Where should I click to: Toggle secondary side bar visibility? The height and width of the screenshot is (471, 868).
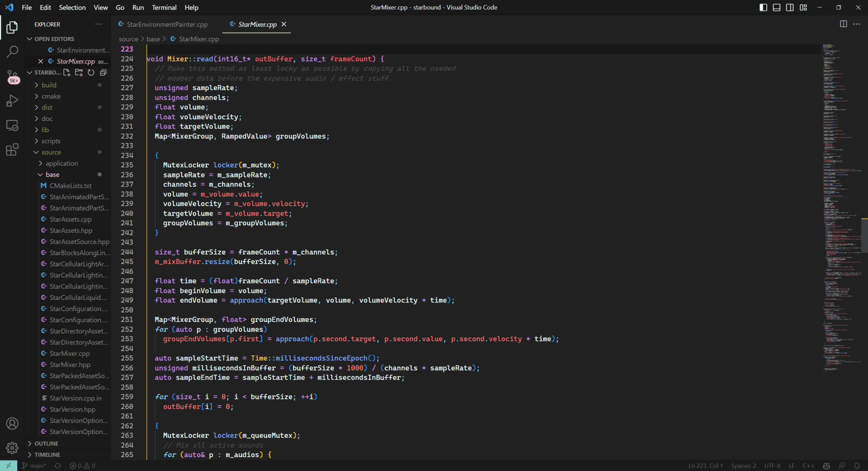(790, 7)
